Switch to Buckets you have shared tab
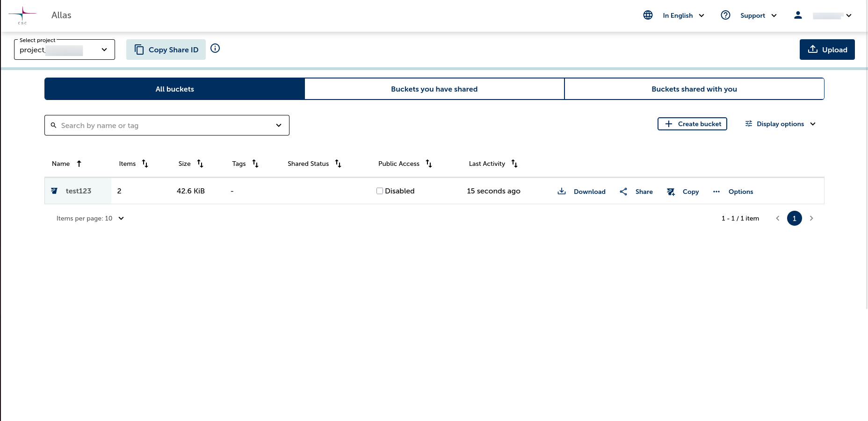Image resolution: width=868 pixels, height=421 pixels. pos(434,89)
